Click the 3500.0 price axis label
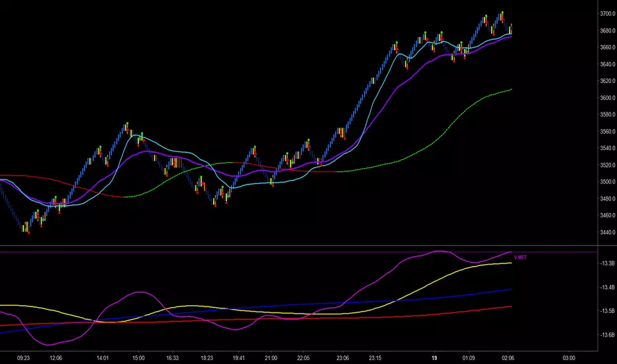 pyautogui.click(x=608, y=182)
